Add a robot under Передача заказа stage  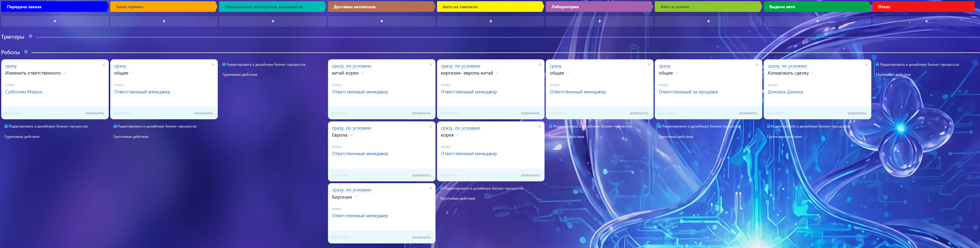pyautogui.click(x=55, y=21)
